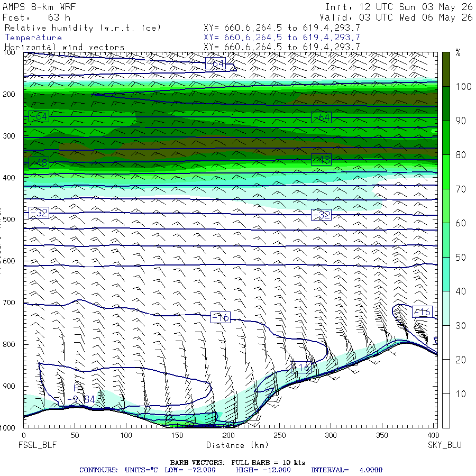Click the Horizontal wind vectors title
Screen dimensions: 476x476
click(x=65, y=48)
